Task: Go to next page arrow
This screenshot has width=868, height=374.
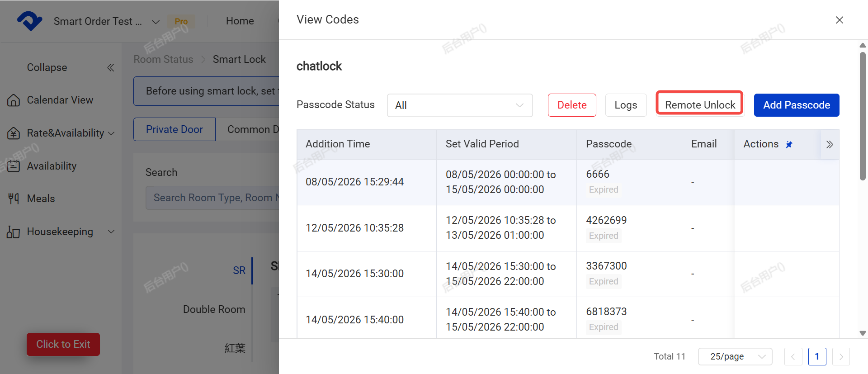Action: pyautogui.click(x=841, y=356)
